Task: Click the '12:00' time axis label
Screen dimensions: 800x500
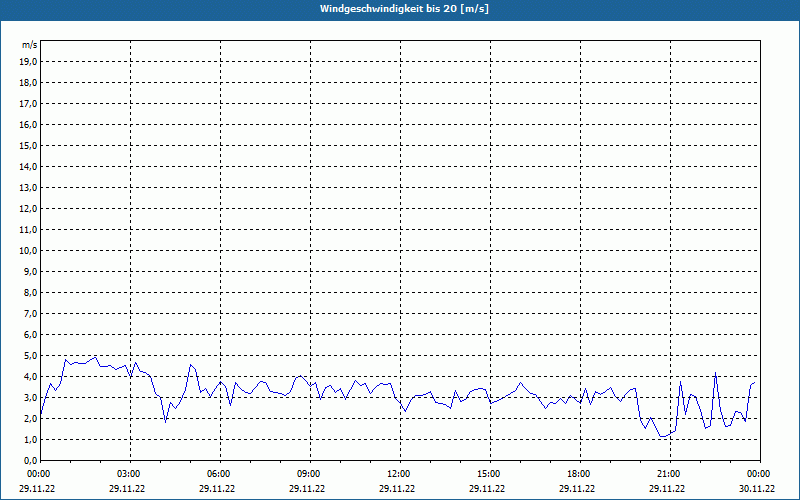Action: click(400, 474)
